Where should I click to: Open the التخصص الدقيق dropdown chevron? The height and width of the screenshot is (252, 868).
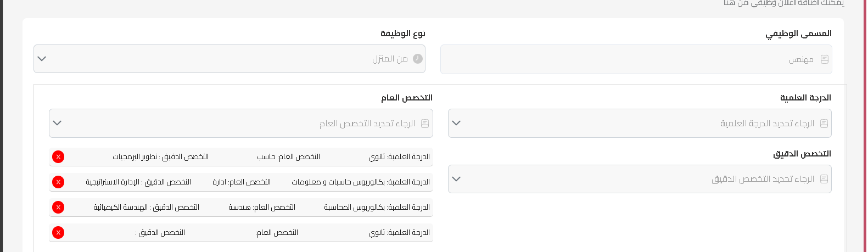(456, 179)
